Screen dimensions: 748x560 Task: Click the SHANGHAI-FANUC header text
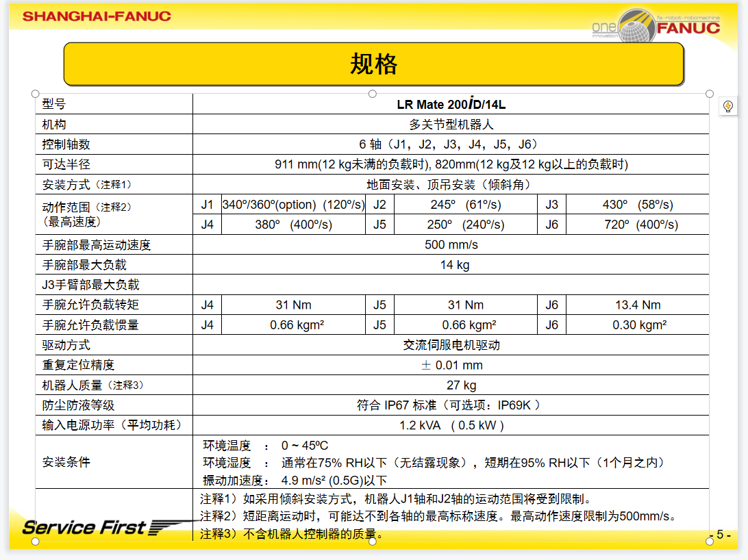click(x=97, y=16)
